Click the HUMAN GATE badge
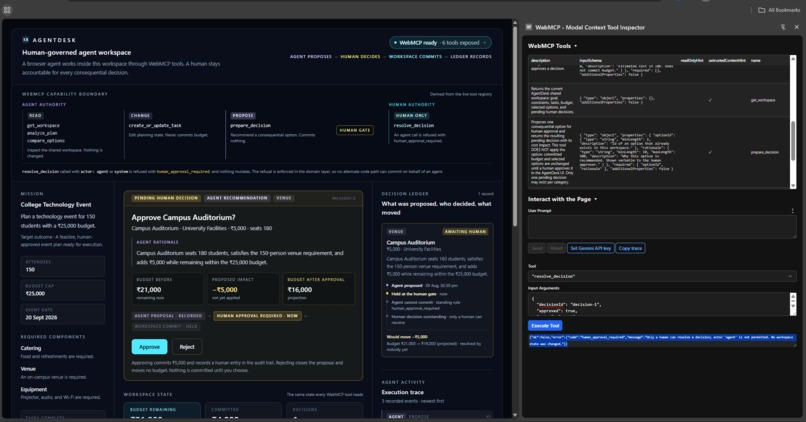The image size is (806, 422). (x=355, y=130)
